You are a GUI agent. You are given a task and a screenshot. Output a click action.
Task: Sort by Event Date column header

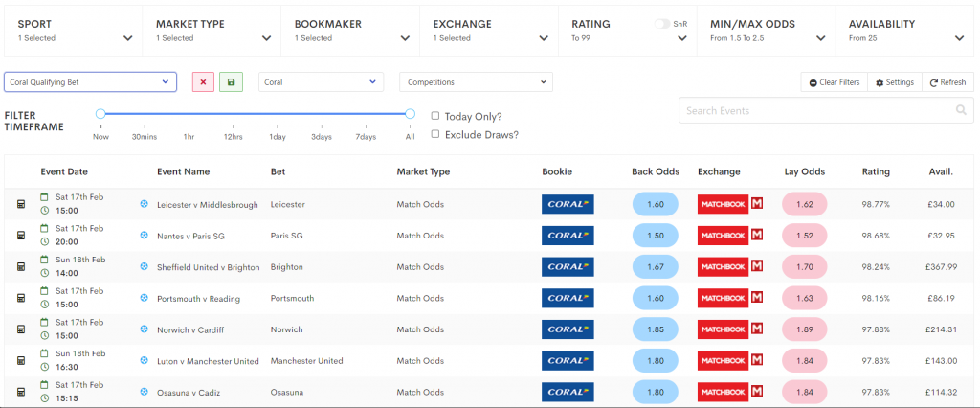(x=64, y=171)
